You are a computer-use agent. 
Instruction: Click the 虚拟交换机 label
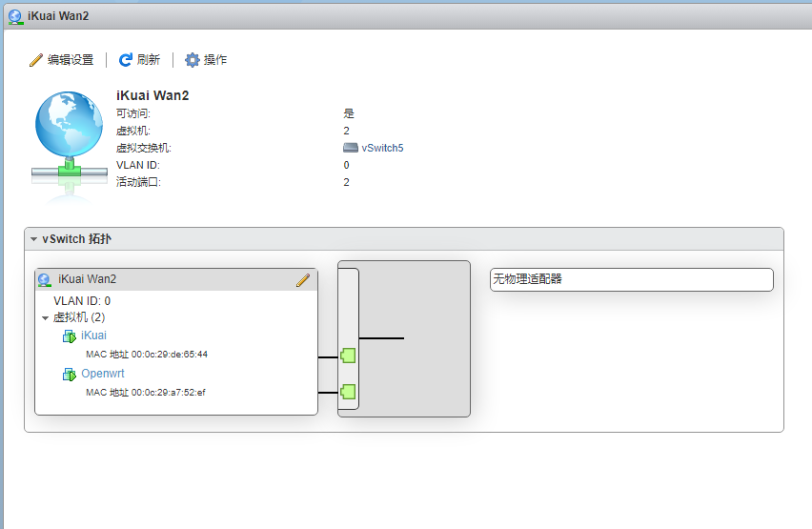point(144,148)
